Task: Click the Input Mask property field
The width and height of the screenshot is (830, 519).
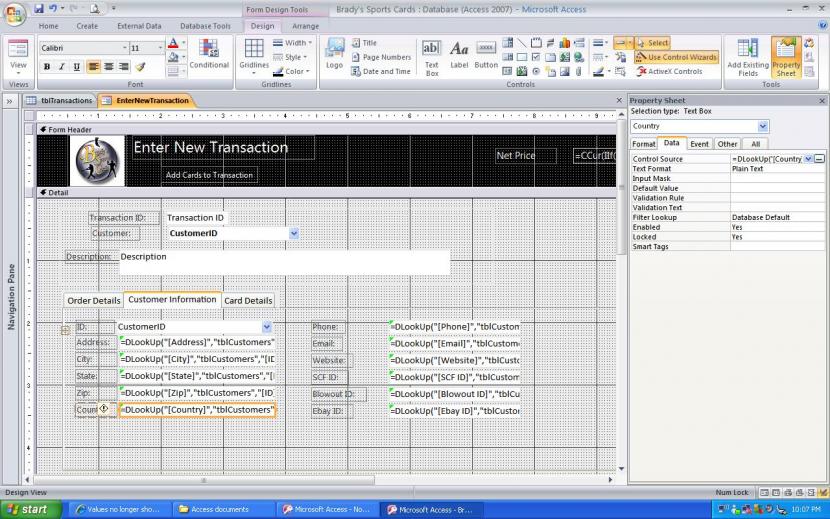Action: click(777, 179)
